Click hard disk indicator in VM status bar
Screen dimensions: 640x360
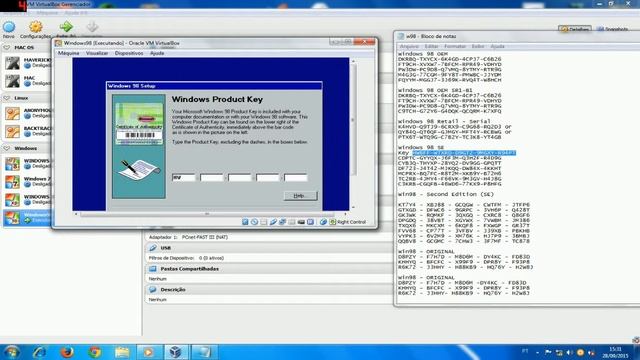click(245, 222)
